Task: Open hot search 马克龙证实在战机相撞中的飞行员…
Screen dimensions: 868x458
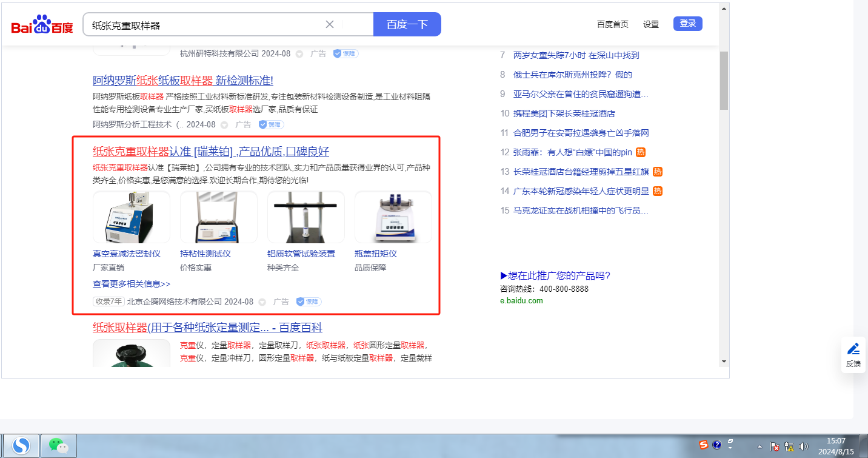Action: pos(581,210)
